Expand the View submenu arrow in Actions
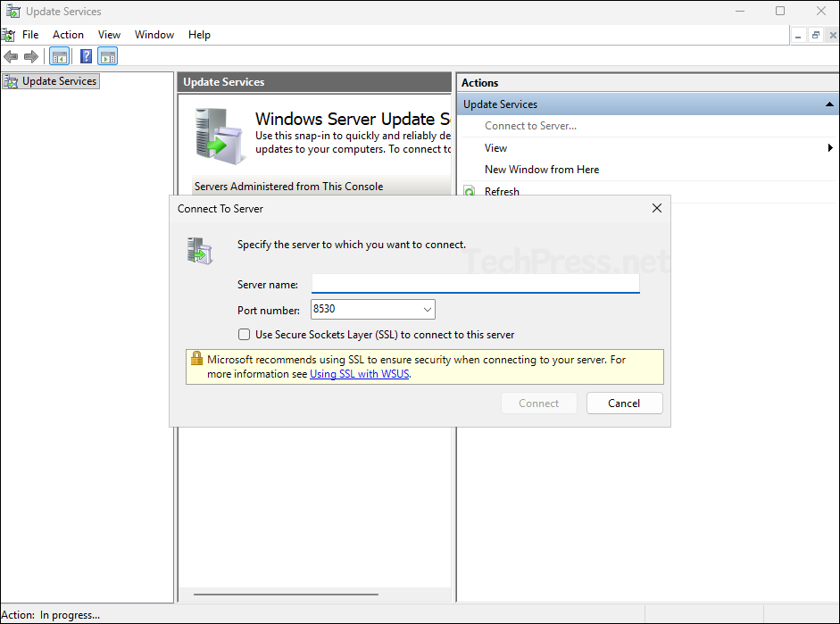This screenshot has width=840, height=624. pyautogui.click(x=830, y=148)
